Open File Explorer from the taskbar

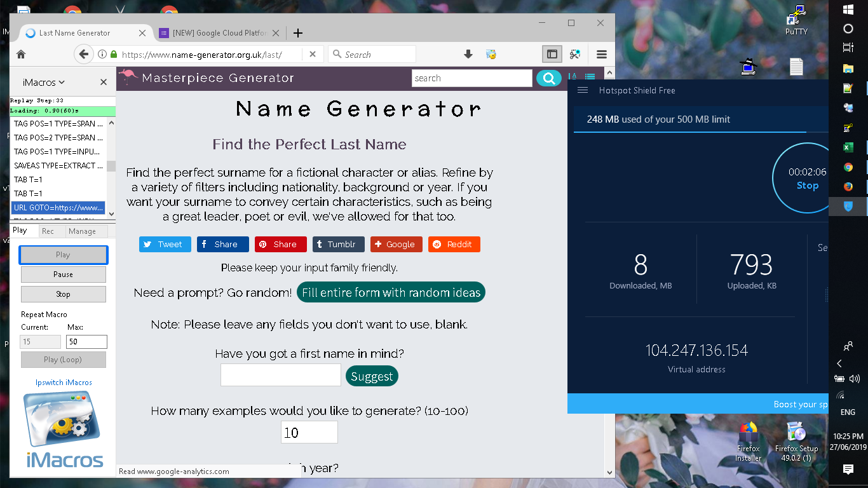(x=848, y=68)
